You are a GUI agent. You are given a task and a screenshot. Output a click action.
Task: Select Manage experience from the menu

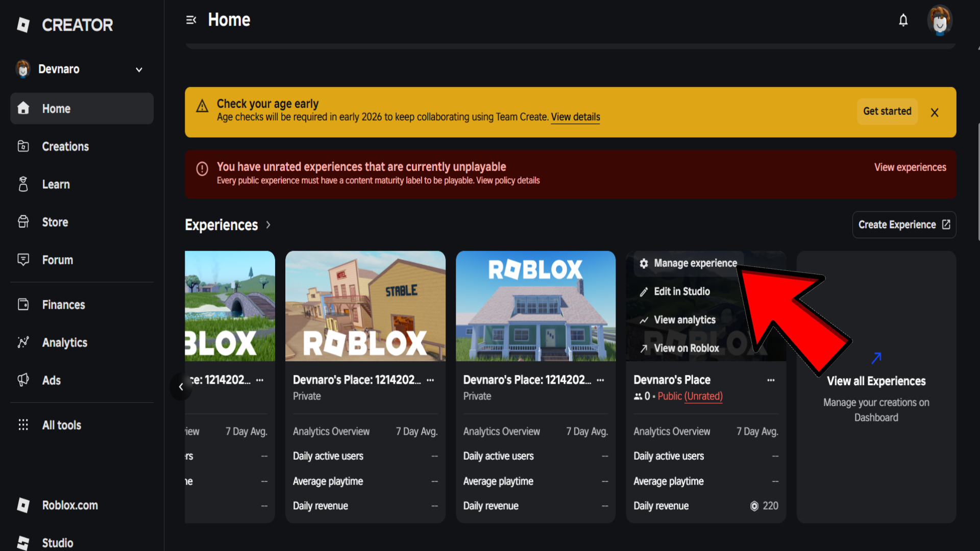696,263
